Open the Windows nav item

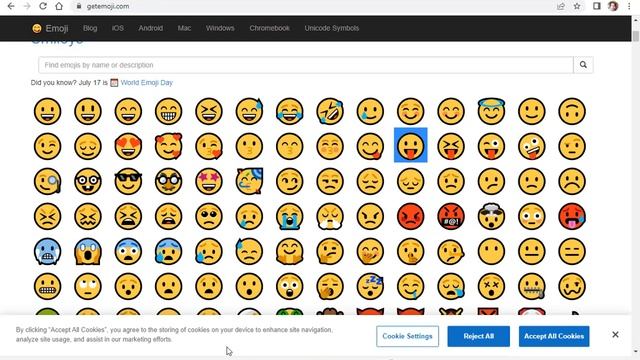pyautogui.click(x=220, y=28)
